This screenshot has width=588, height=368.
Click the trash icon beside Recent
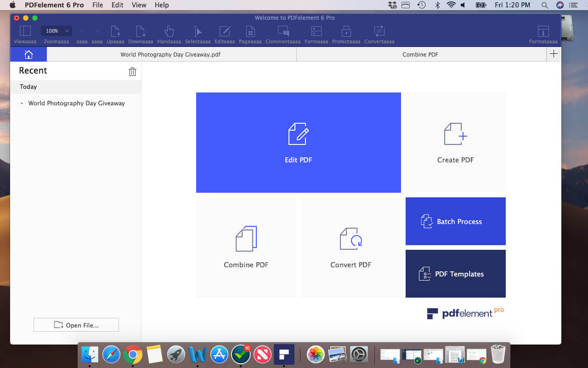tap(132, 72)
